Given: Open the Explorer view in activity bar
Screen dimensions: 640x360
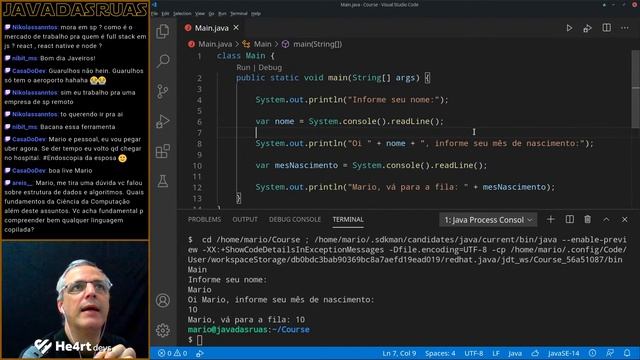Looking at the screenshot, I should (163, 31).
